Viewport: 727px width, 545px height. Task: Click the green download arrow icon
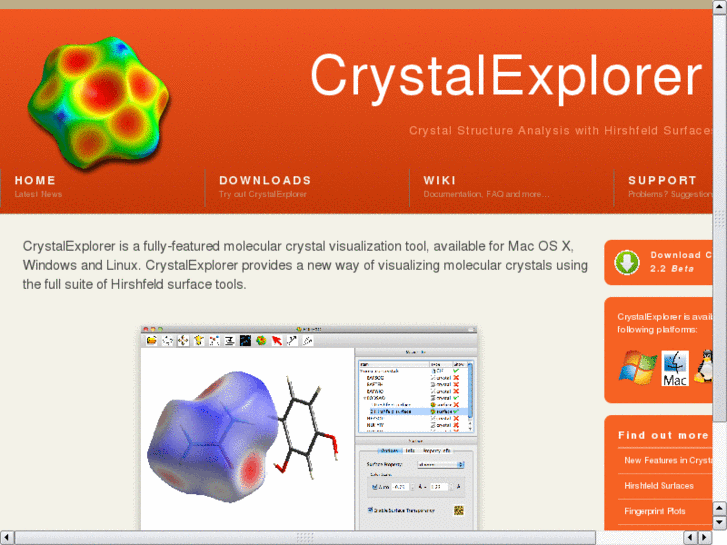[627, 263]
